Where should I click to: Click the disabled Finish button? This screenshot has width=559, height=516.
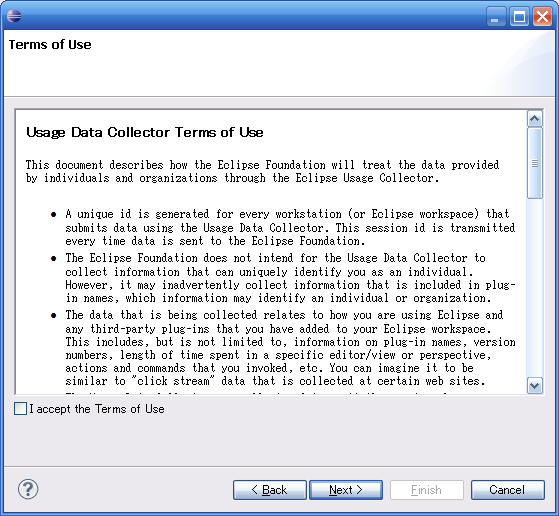[x=427, y=490]
